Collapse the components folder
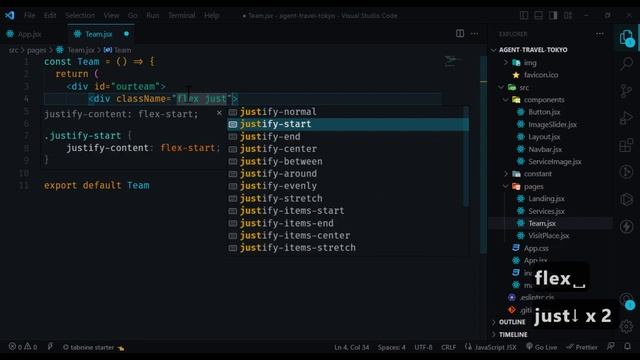Viewport: 640px width, 360px height. click(x=544, y=100)
